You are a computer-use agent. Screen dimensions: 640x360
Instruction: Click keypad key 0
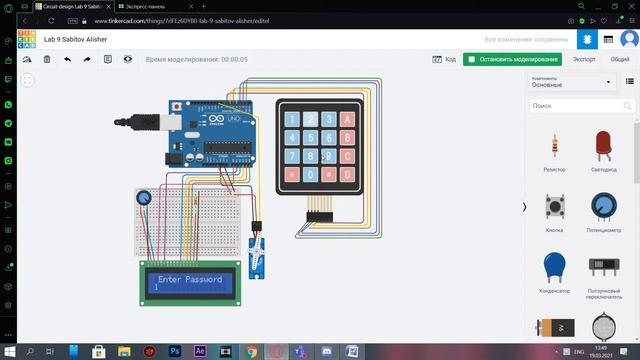pos(311,175)
